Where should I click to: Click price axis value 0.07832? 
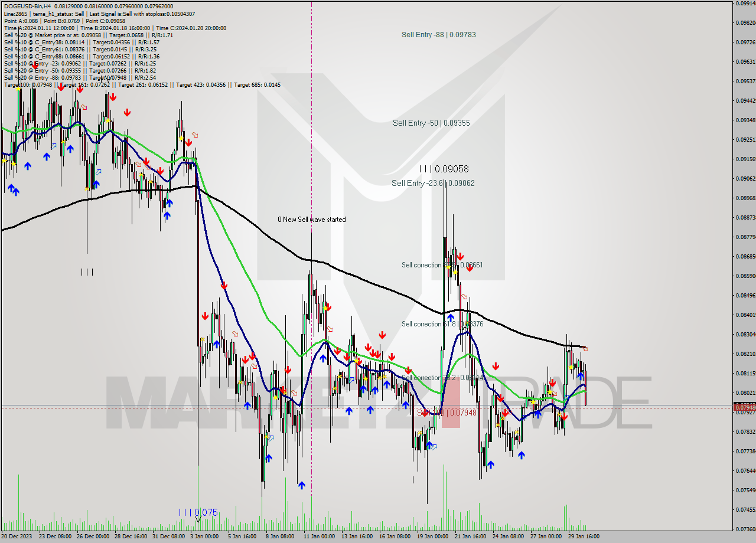click(x=745, y=431)
